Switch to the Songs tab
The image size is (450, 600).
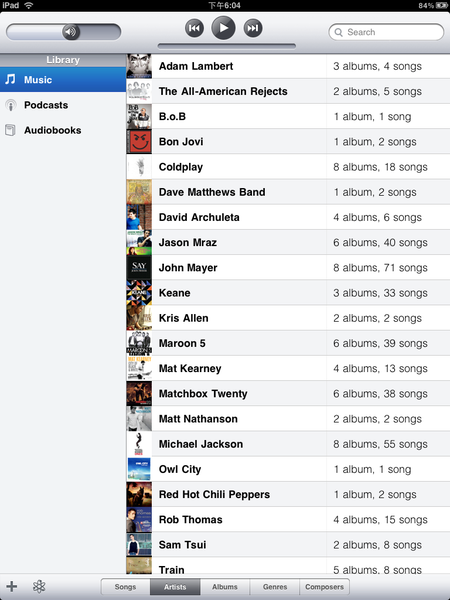point(125,587)
